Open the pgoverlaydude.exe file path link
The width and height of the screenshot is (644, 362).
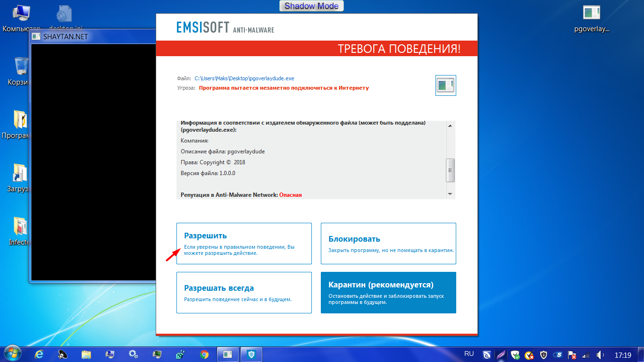pyautogui.click(x=244, y=78)
